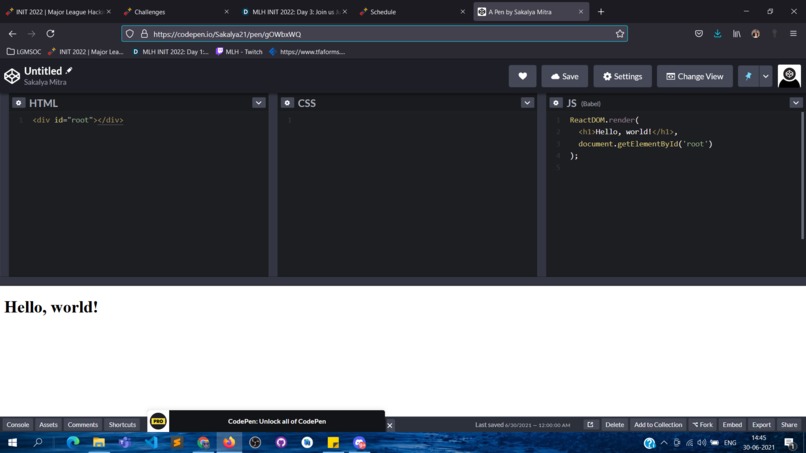View site security lock info
The image size is (806, 453).
click(x=144, y=34)
